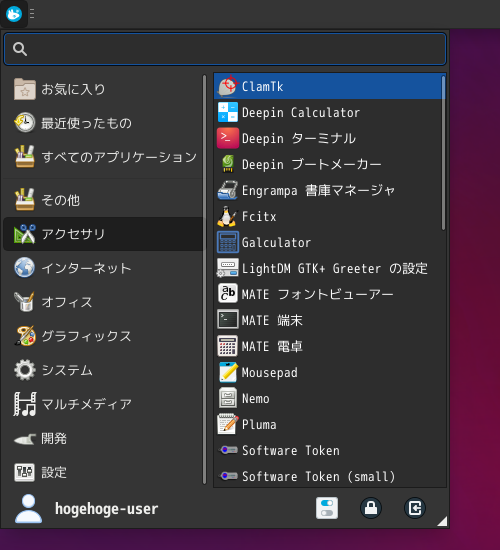
Task: Lock the screen with padlock button
Action: point(371,508)
